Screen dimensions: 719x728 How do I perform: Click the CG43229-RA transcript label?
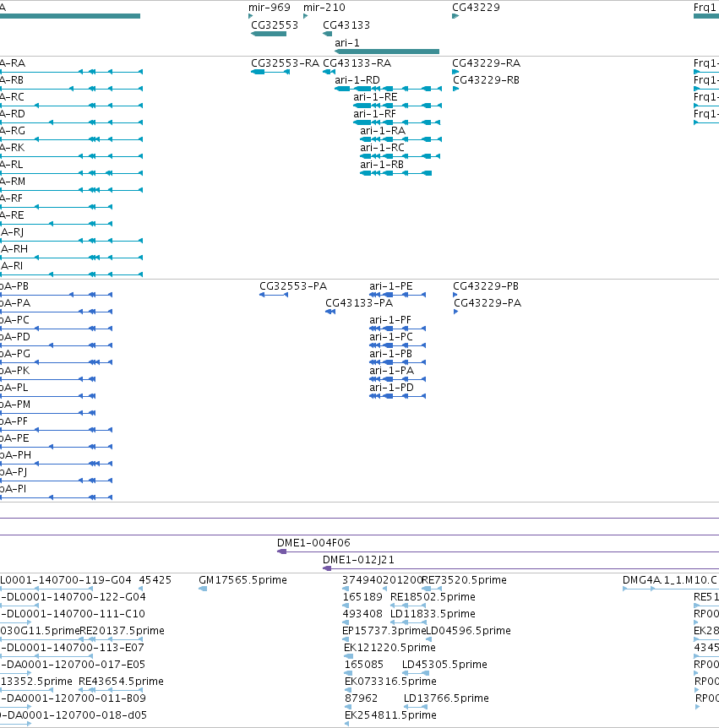pos(486,63)
